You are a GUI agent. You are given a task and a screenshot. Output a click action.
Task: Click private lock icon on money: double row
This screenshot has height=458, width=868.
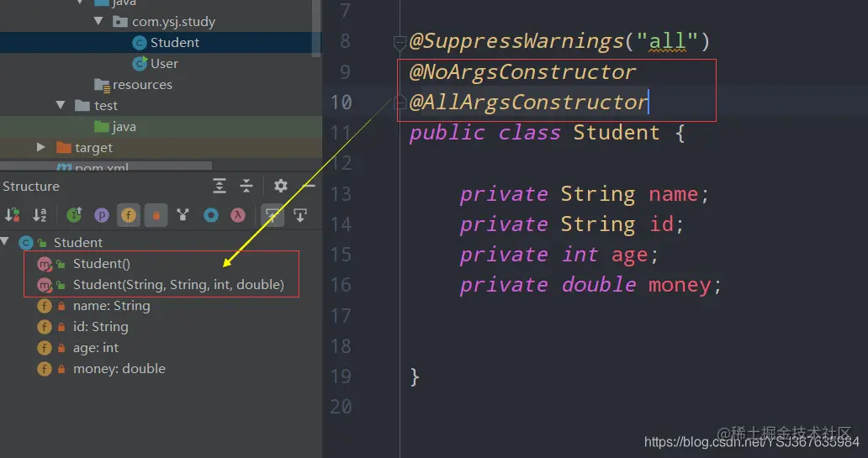[61, 368]
